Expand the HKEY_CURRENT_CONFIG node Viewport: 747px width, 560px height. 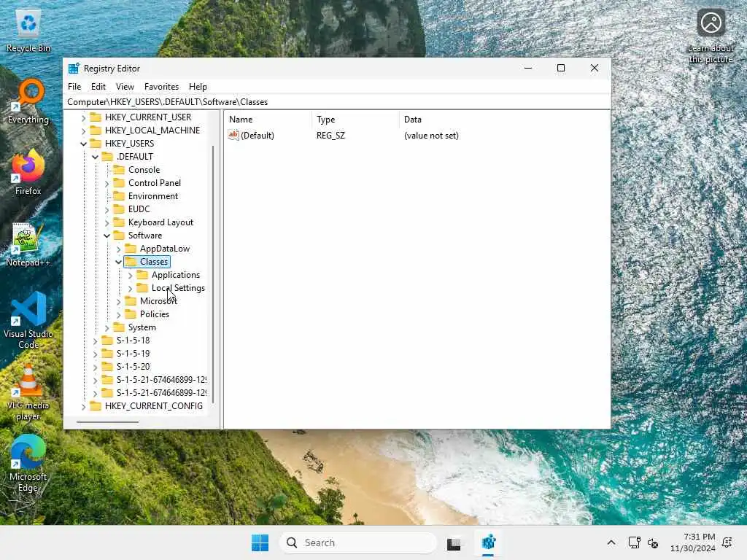(83, 407)
